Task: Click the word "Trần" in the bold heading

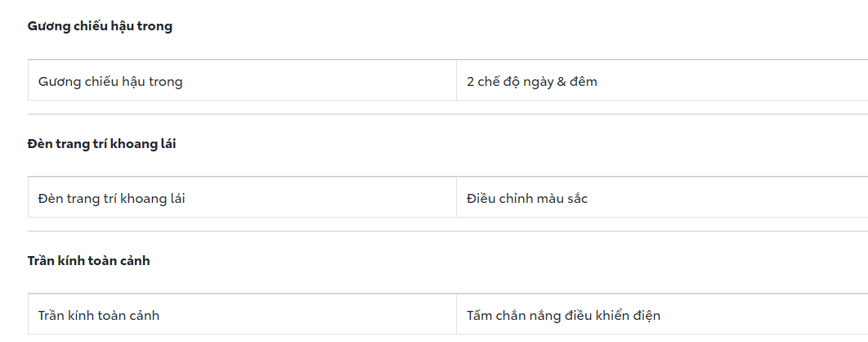Action: click(43, 261)
